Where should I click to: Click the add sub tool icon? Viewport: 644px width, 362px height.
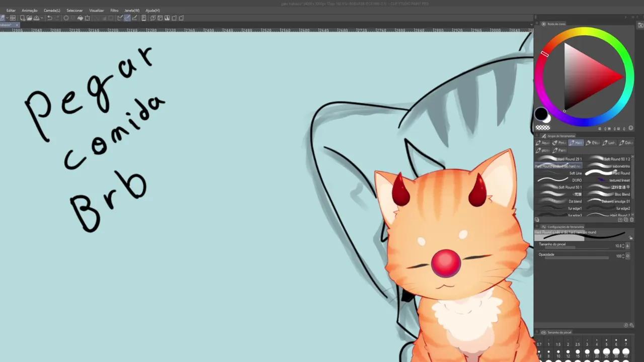pos(620,220)
